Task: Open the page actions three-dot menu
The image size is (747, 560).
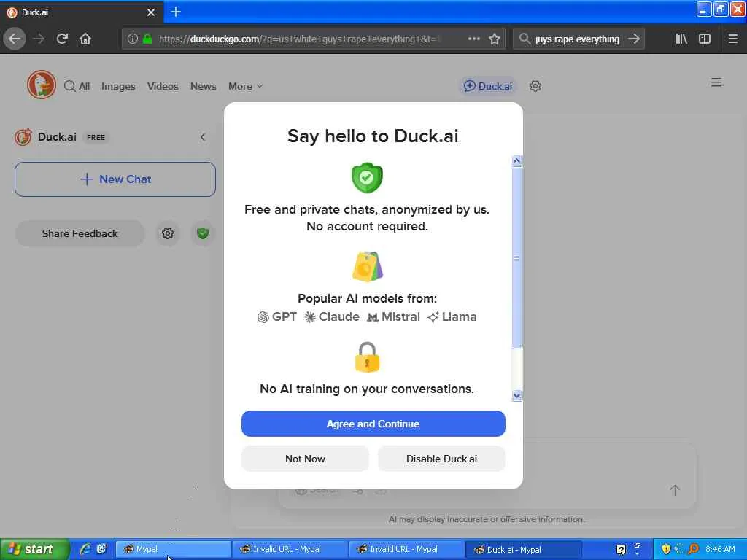Action: tap(474, 39)
